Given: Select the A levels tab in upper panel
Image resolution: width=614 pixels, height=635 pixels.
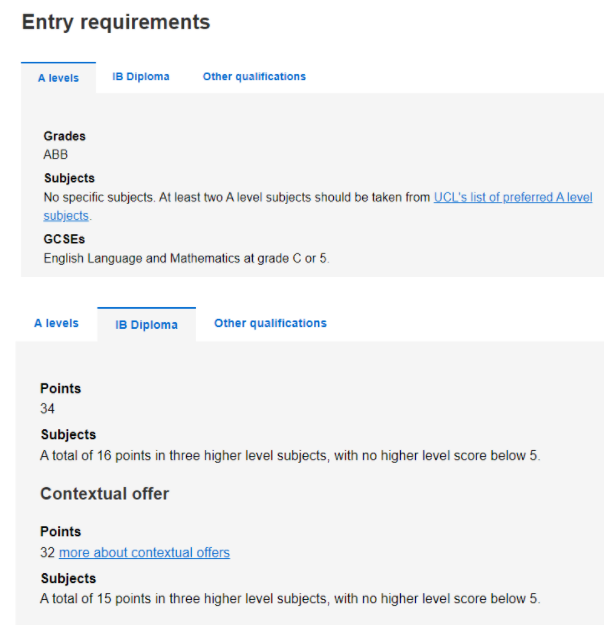Looking at the screenshot, I should point(58,78).
